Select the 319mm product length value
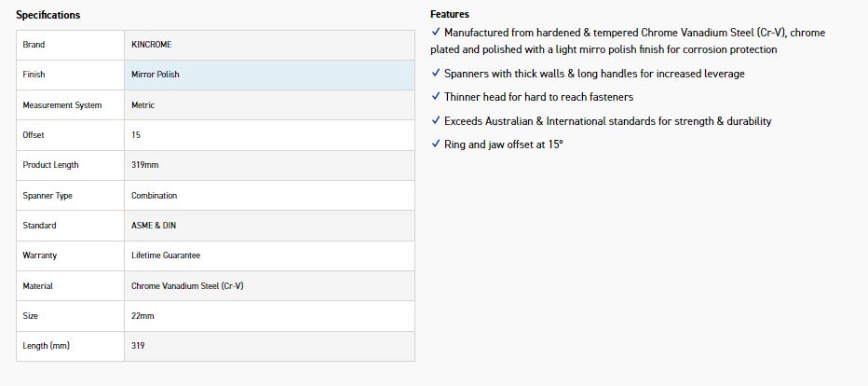This screenshot has width=868, height=386. tap(145, 165)
